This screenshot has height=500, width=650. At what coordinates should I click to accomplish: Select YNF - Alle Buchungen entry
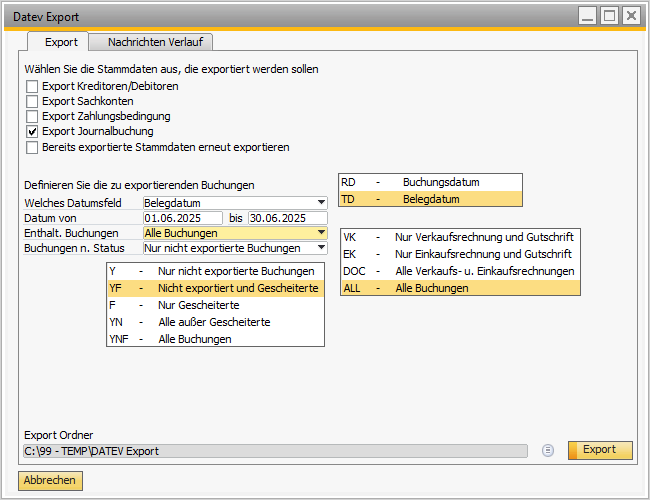[215, 339]
